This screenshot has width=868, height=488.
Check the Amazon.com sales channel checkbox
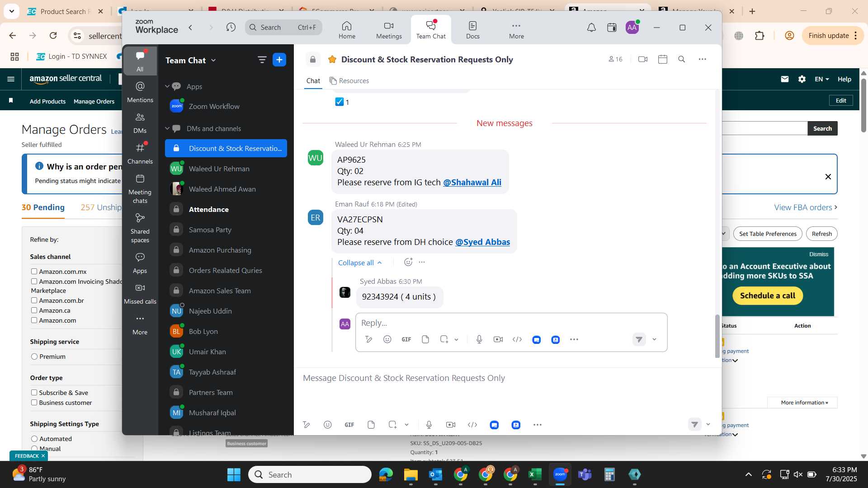[34, 320]
